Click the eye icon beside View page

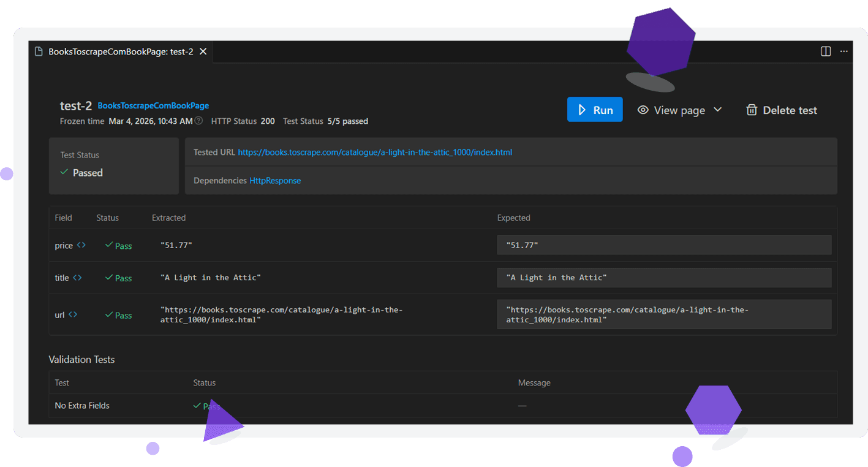tap(643, 110)
